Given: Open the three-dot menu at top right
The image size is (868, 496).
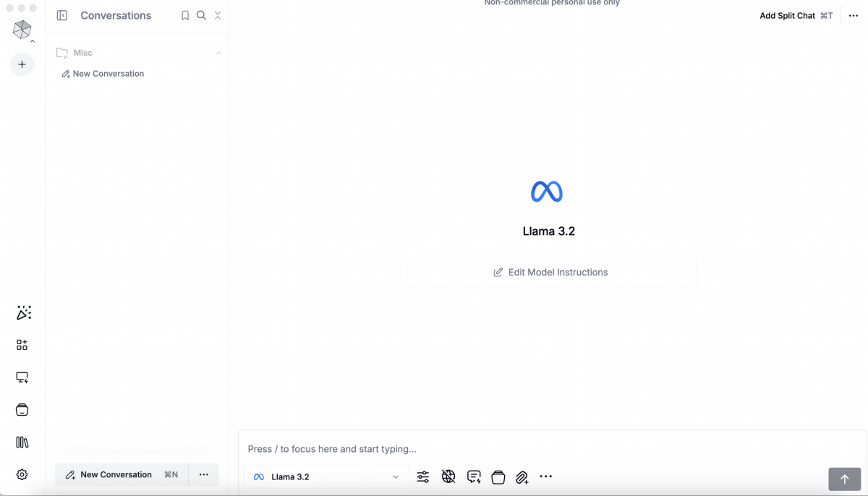Looking at the screenshot, I should tap(854, 15).
